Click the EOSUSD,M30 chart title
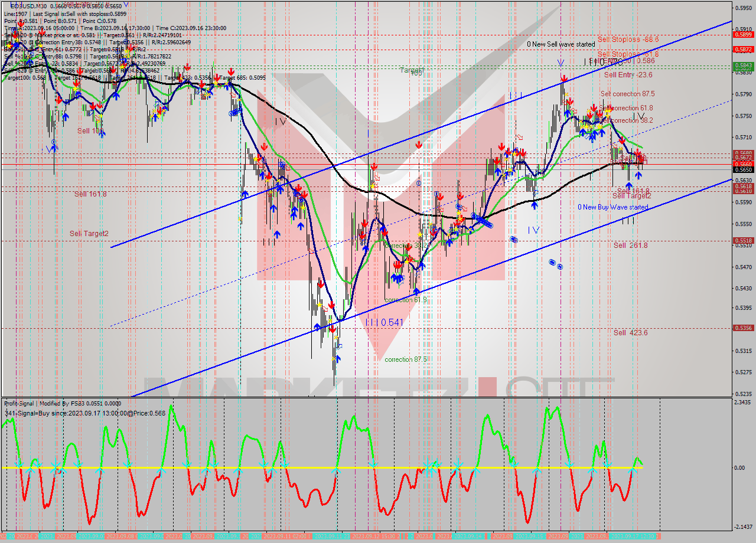Screen dimensions: 756x543 pyautogui.click(x=28, y=6)
